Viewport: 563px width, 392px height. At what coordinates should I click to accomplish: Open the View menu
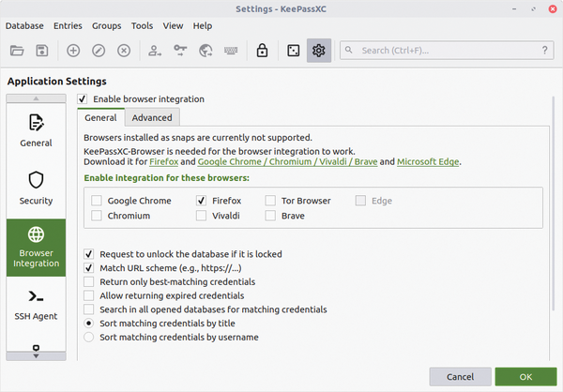[x=173, y=26]
